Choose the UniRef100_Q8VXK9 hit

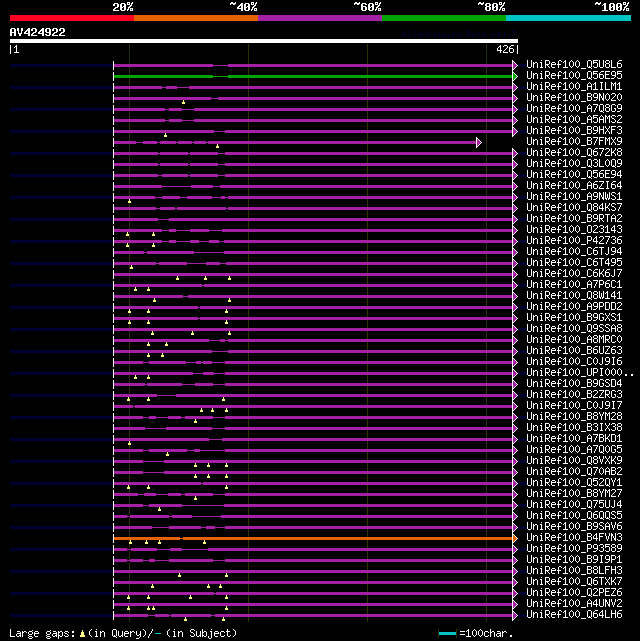(574, 461)
